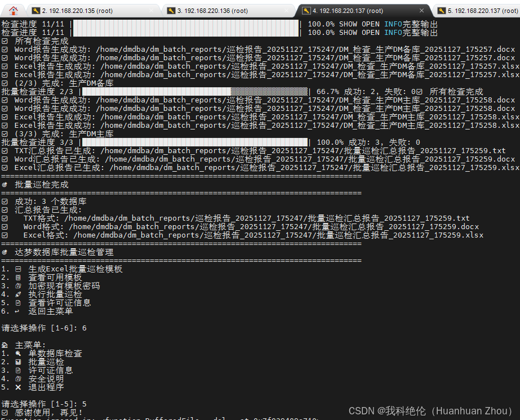Open the 5. 192.168.220.137 session tab

point(478,11)
